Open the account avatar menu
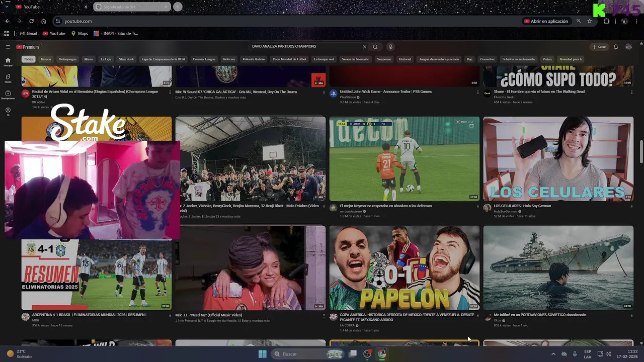The height and width of the screenshot is (362, 644). pyautogui.click(x=628, y=47)
